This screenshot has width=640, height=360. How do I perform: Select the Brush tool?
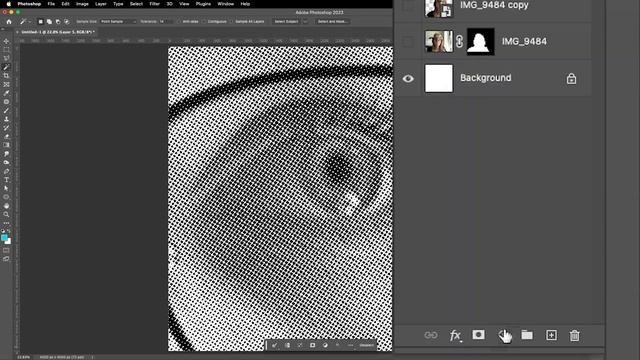pos(6,111)
